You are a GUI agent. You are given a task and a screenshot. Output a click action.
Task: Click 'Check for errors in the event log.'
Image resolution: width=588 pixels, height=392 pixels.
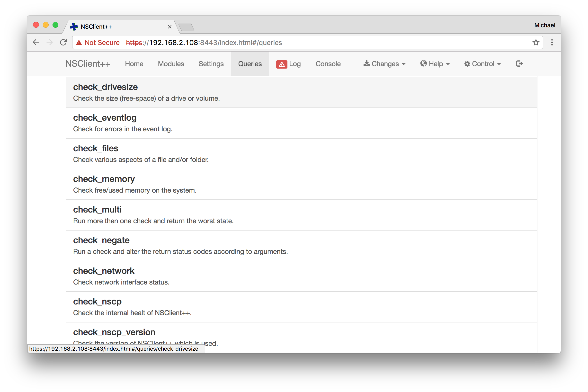coord(123,129)
